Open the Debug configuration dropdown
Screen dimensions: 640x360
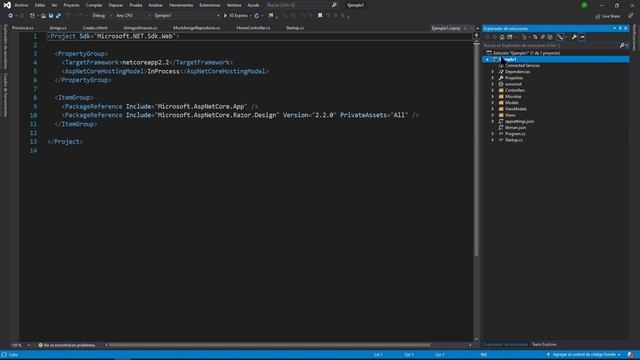[101, 16]
